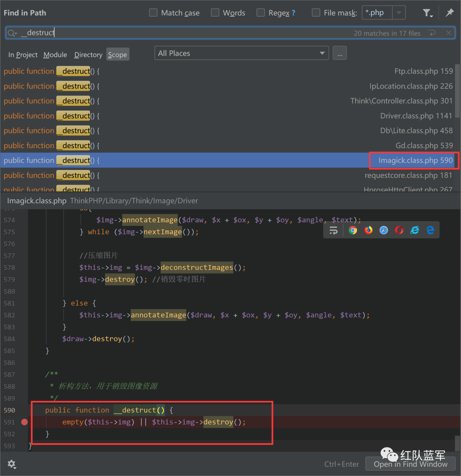Image resolution: width=461 pixels, height=476 pixels.
Task: Expand the File mask dropdown arrow
Action: tap(399, 13)
